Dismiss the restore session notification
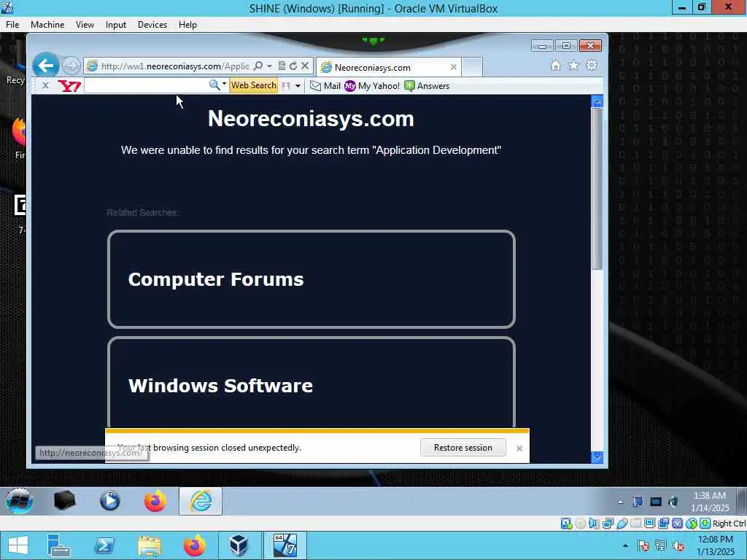747x560 pixels. point(519,448)
